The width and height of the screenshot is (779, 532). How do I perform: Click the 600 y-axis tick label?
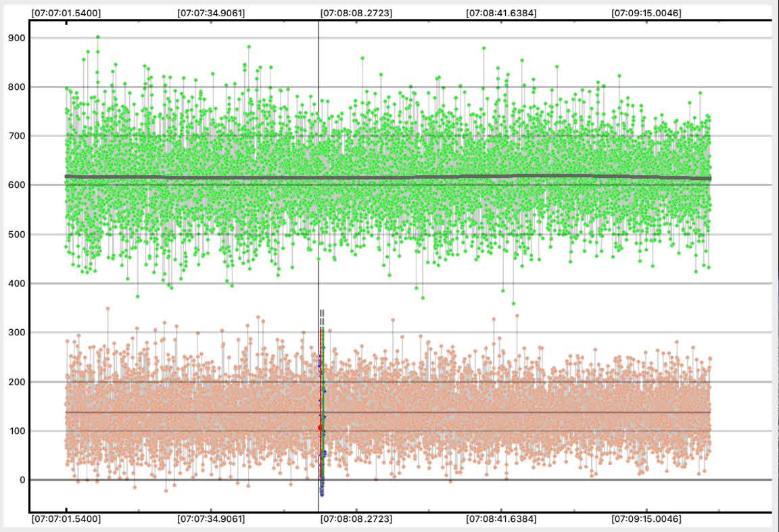(x=16, y=185)
